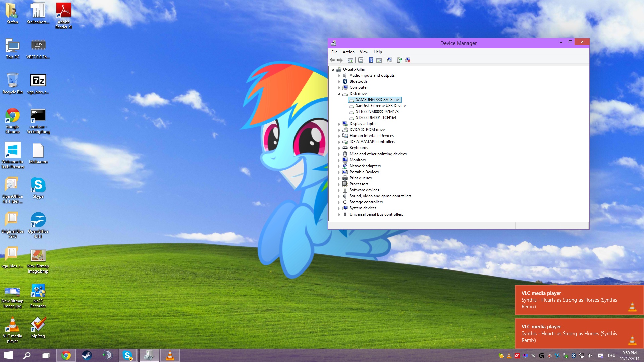Select the Google Chrome desktop shortcut

tap(13, 121)
